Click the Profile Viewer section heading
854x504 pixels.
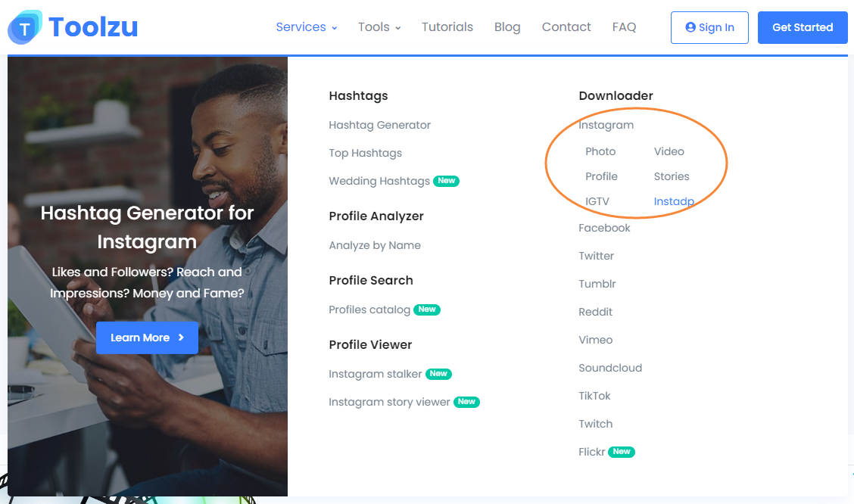point(370,344)
